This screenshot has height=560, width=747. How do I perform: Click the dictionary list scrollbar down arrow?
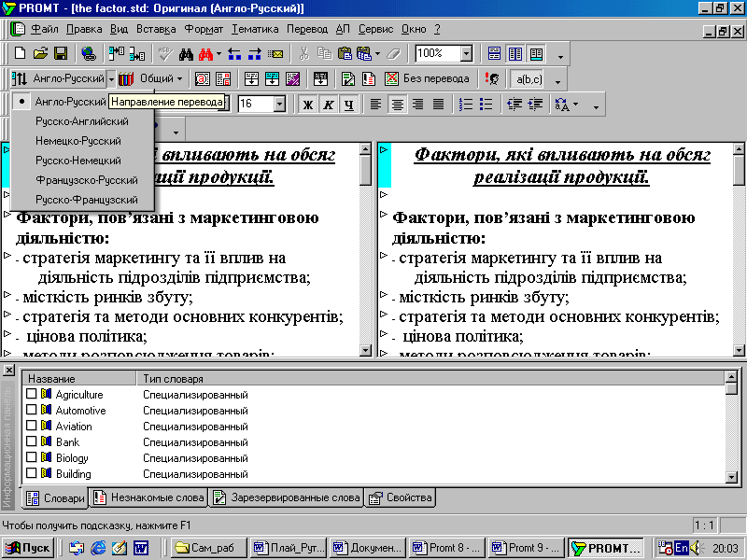pyautogui.click(x=732, y=477)
